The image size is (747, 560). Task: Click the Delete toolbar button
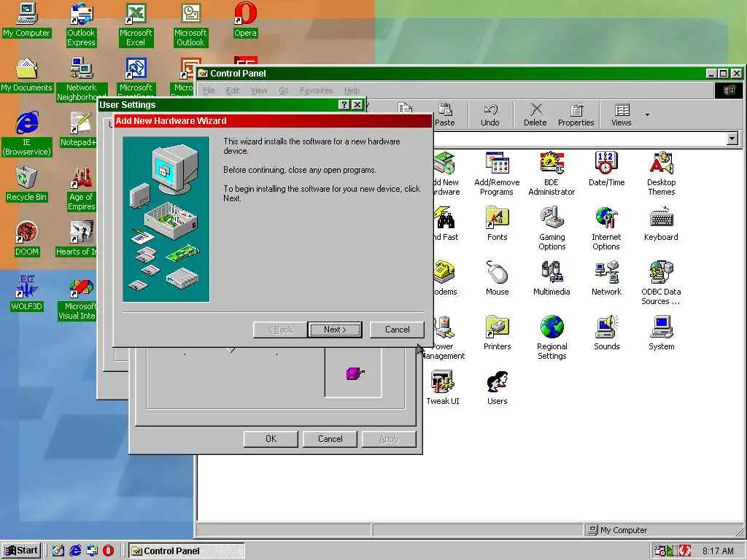[535, 114]
